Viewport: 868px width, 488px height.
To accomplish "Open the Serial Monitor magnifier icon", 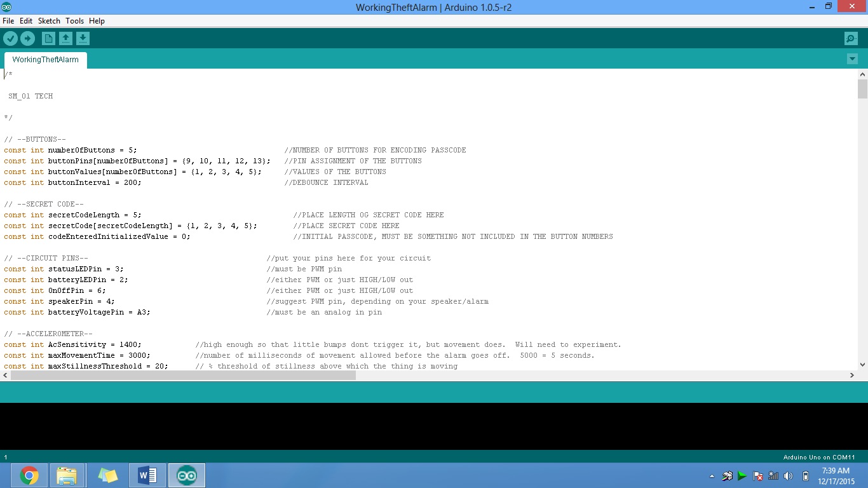I will 851,39.
